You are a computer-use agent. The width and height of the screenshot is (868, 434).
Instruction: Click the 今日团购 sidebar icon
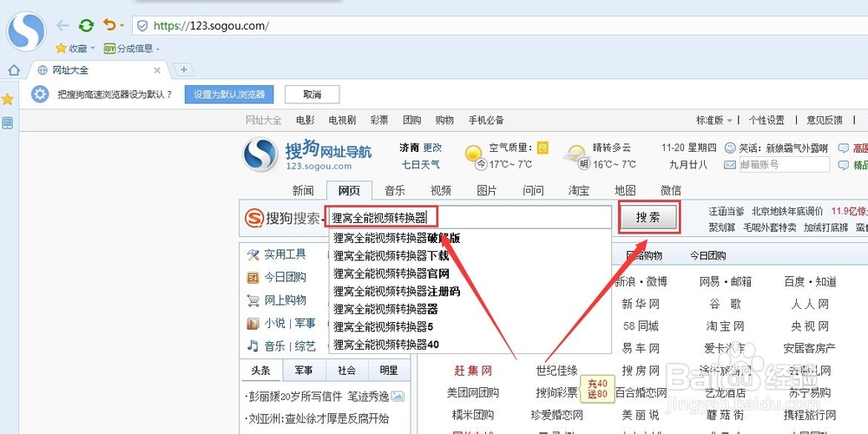click(253, 278)
